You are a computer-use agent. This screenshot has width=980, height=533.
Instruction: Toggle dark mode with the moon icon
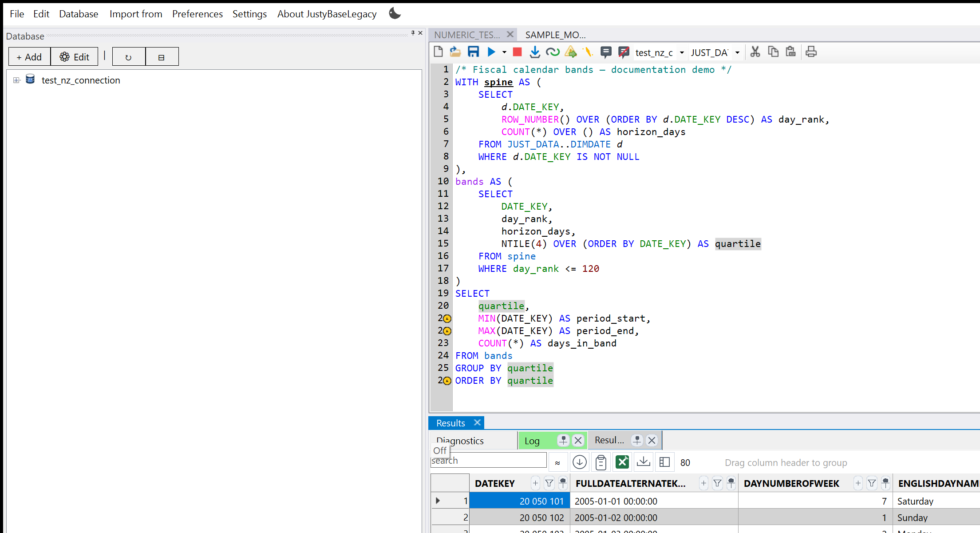pos(395,13)
